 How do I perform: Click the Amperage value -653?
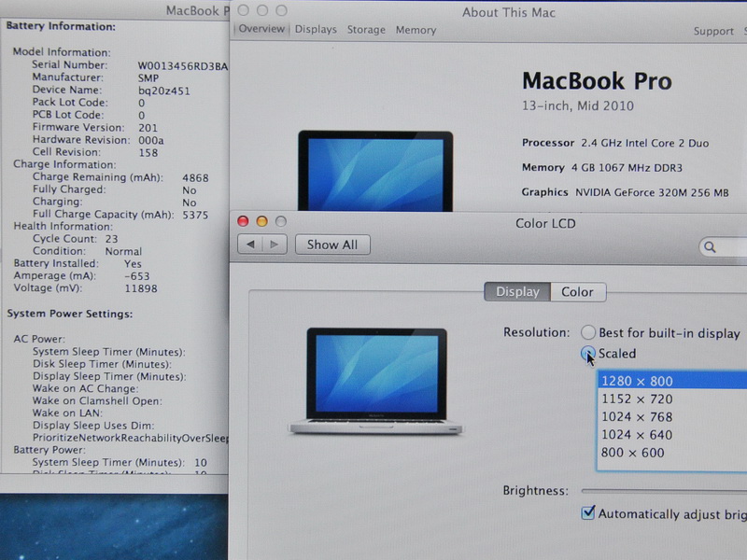click(x=137, y=275)
